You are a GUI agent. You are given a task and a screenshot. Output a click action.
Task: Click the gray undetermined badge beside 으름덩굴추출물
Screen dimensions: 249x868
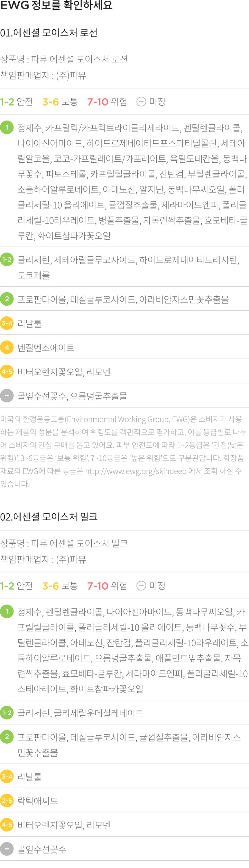[7, 396]
